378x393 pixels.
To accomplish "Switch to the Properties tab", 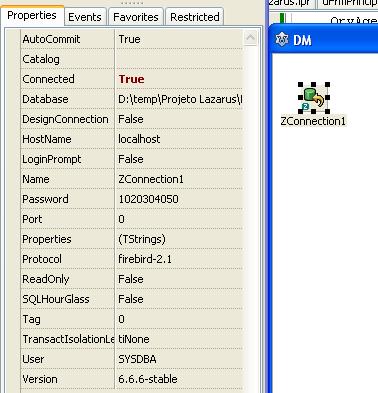I will click(32, 16).
